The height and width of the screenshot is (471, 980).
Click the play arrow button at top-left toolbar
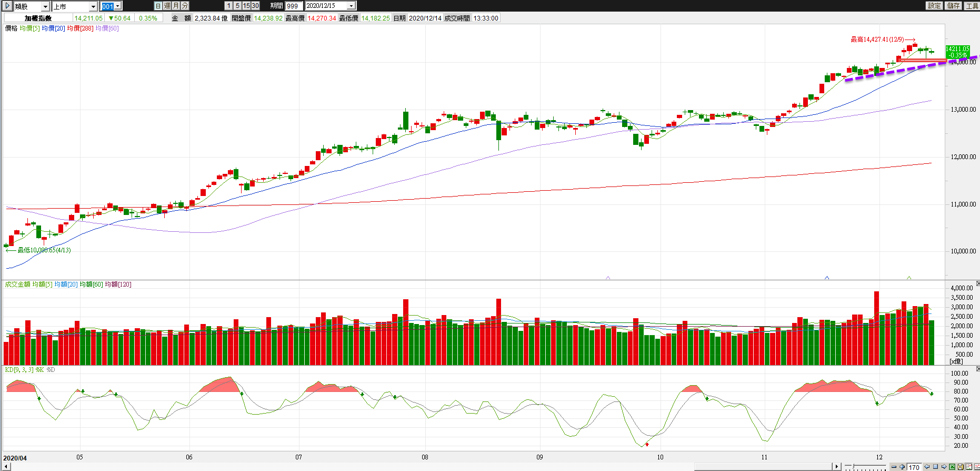pyautogui.click(x=7, y=6)
